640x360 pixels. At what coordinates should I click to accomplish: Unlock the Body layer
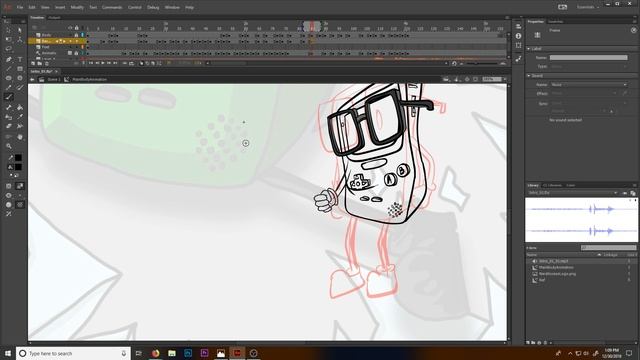[x=76, y=35]
